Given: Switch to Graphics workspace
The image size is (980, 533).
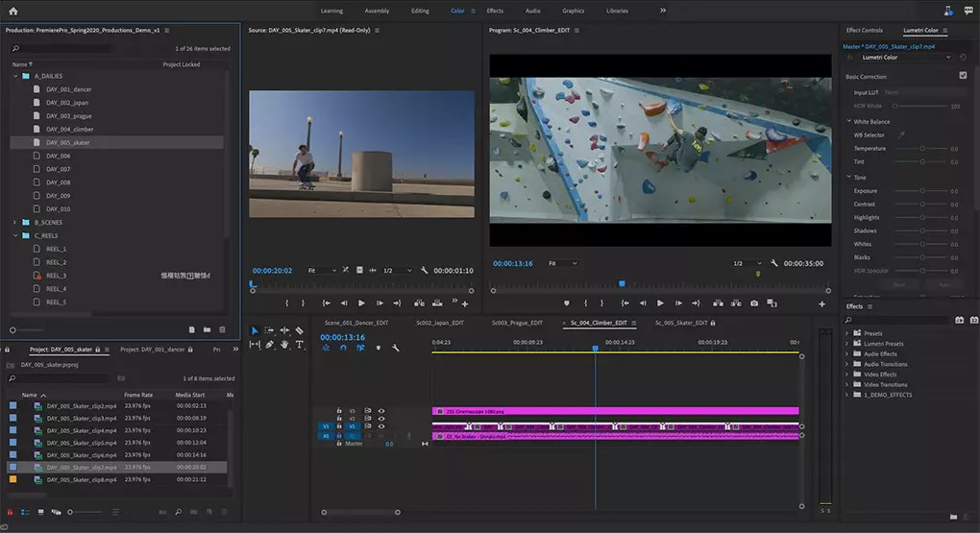Looking at the screenshot, I should [574, 11].
